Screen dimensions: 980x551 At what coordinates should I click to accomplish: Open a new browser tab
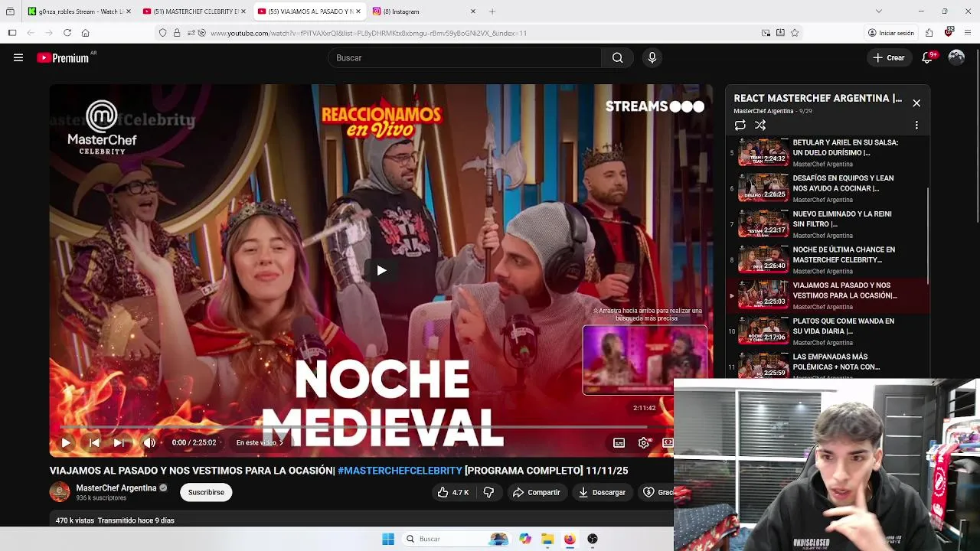point(492,11)
